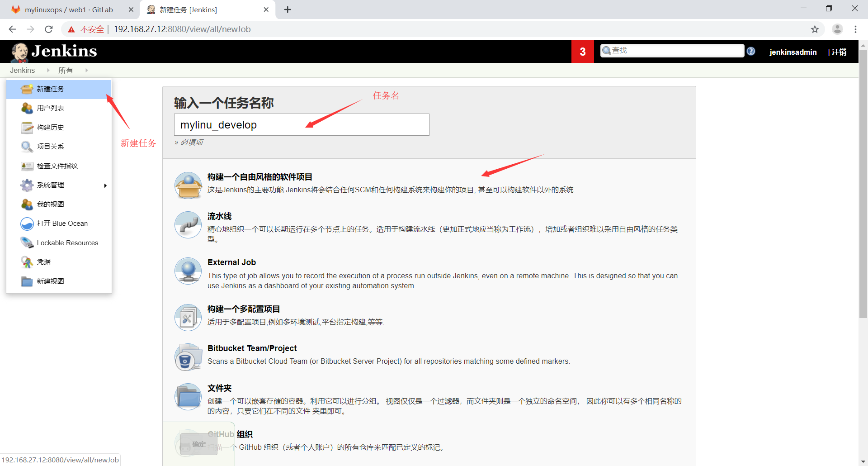Click the 新建视图 folder icon
The height and width of the screenshot is (466, 868).
click(x=27, y=281)
